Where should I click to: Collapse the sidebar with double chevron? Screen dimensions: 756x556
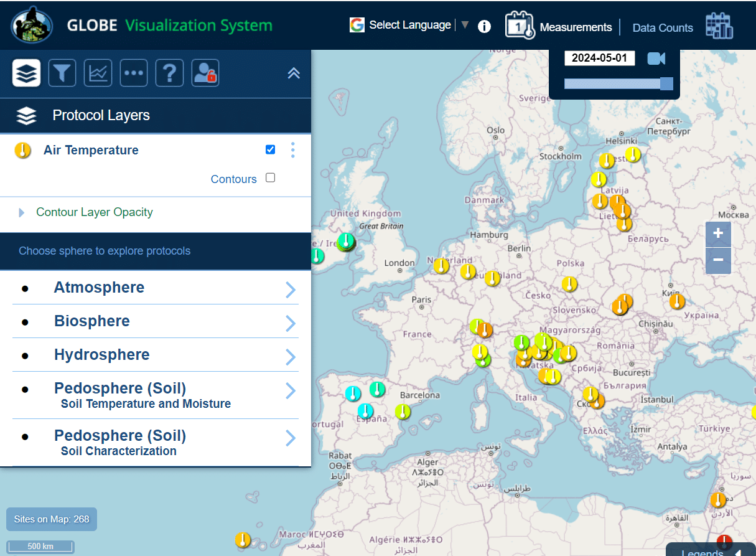[x=294, y=73]
